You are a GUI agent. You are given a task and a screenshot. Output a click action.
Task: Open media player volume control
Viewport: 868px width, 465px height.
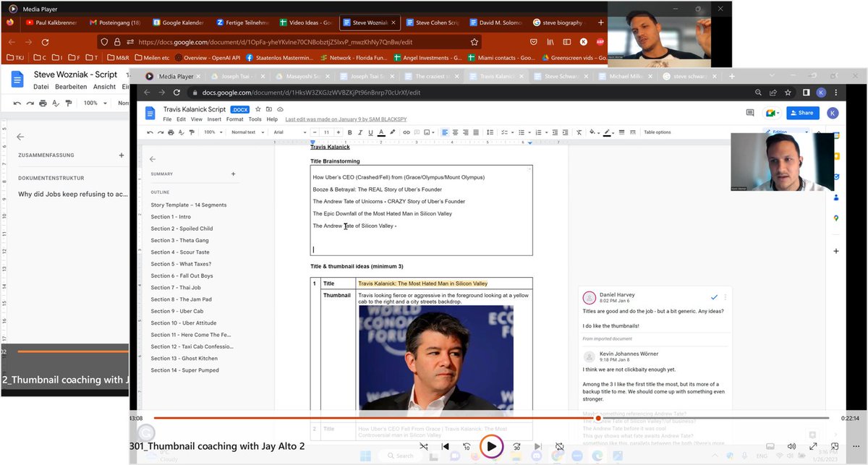791,446
